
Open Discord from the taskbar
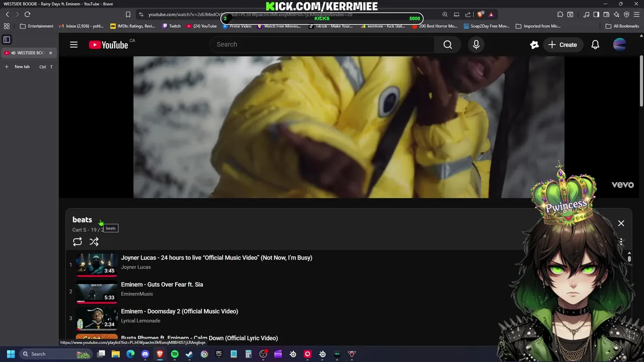[145, 354]
